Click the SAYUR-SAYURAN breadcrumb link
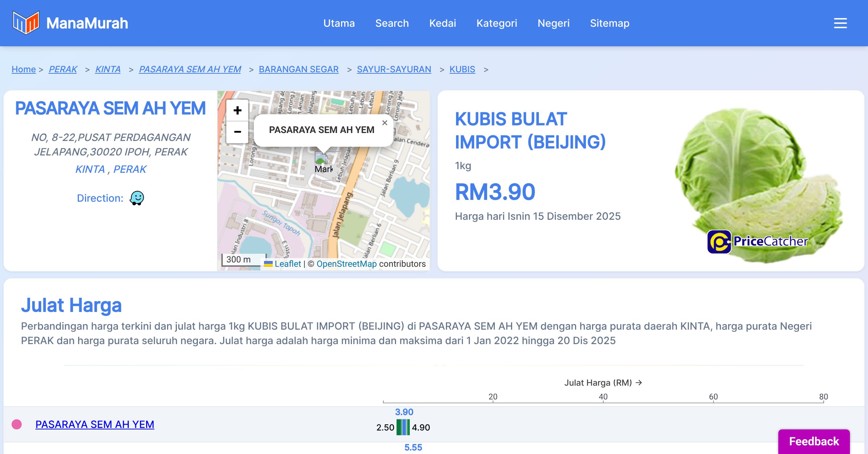The width and height of the screenshot is (868, 454). (394, 69)
